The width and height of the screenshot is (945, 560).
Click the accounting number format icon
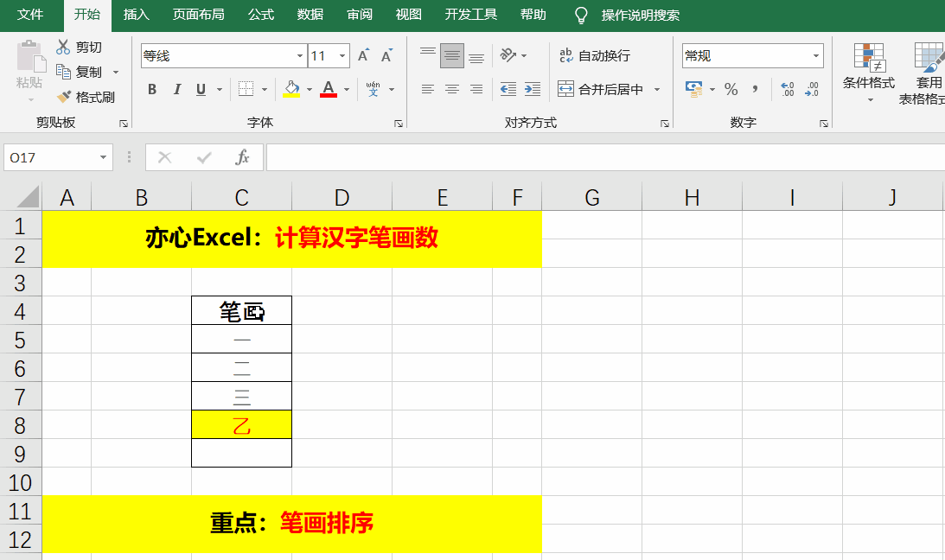pyautogui.click(x=693, y=89)
